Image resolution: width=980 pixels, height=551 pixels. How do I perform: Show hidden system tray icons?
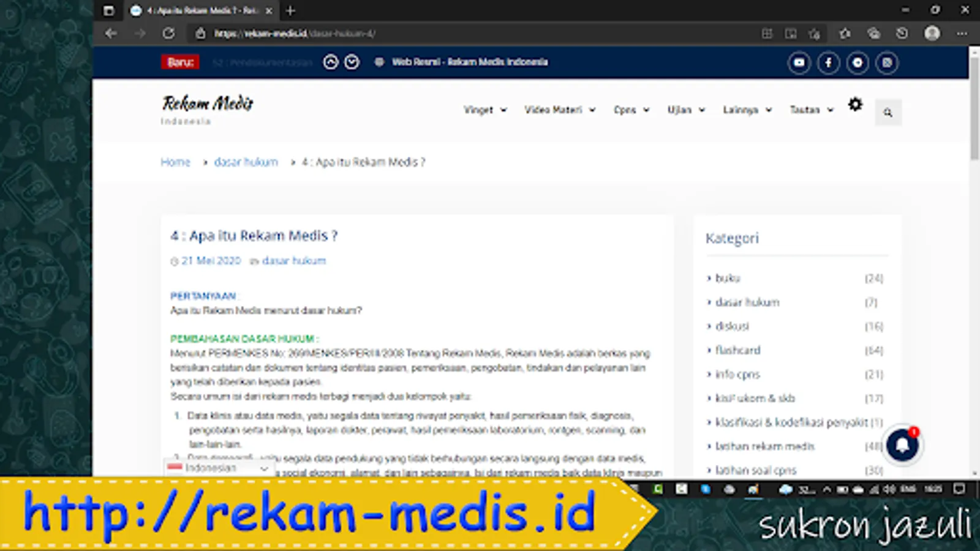[827, 489]
